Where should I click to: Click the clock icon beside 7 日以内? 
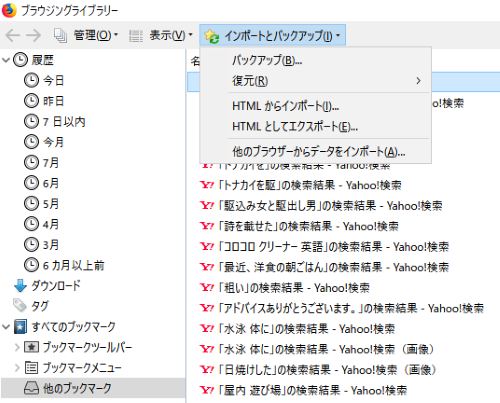tap(31, 122)
